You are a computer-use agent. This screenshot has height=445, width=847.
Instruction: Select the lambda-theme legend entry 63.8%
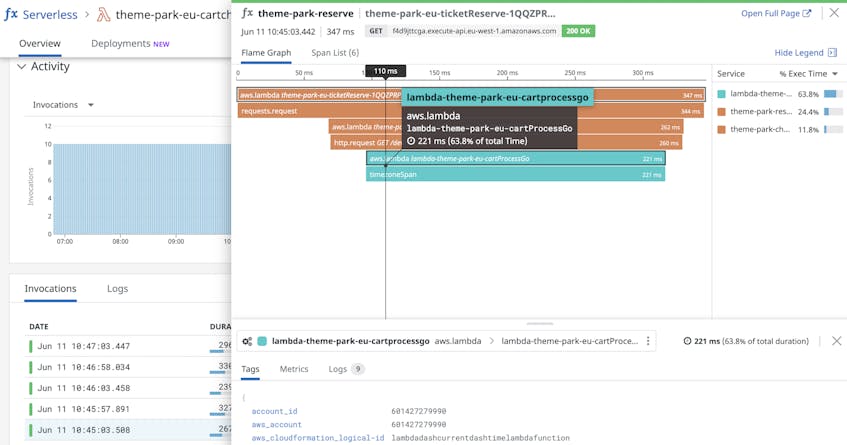click(779, 94)
